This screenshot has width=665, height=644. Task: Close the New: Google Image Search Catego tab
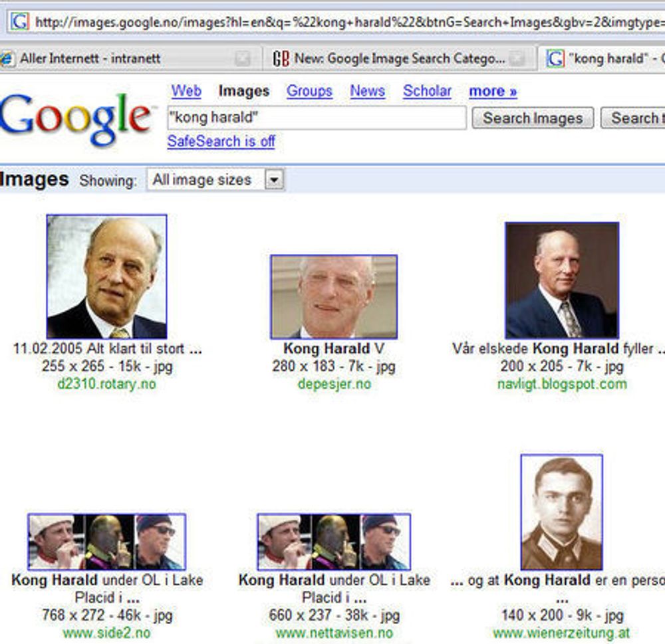pos(517,58)
